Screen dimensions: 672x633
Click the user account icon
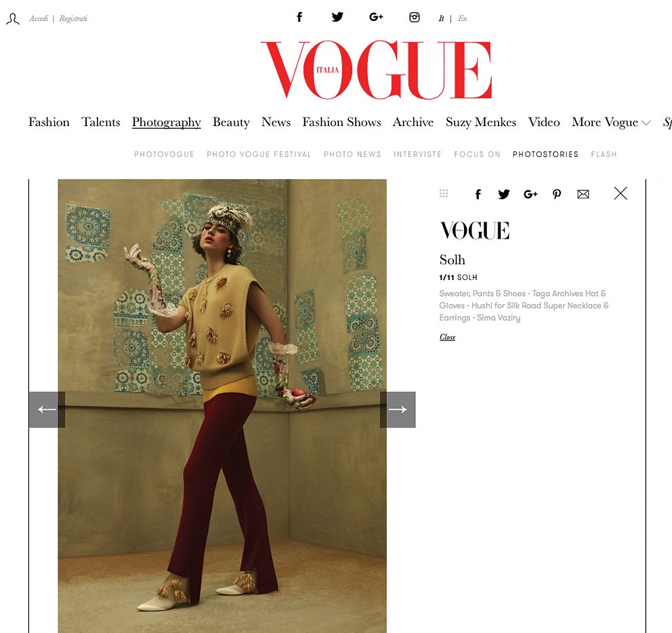point(13,19)
